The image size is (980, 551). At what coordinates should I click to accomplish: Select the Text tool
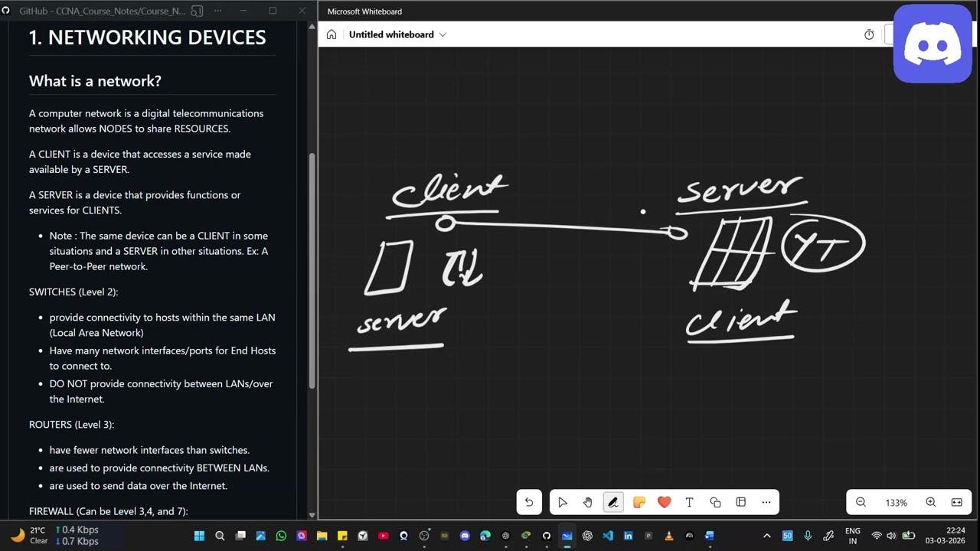690,502
